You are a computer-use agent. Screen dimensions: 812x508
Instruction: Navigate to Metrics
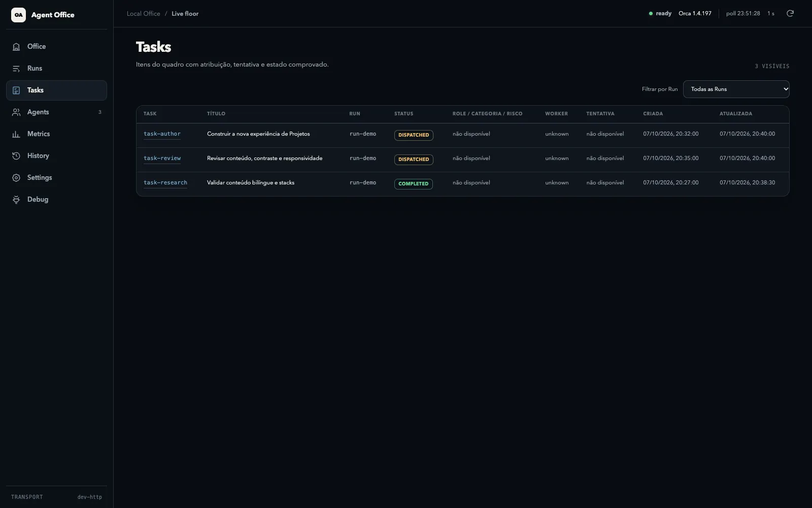point(56,134)
